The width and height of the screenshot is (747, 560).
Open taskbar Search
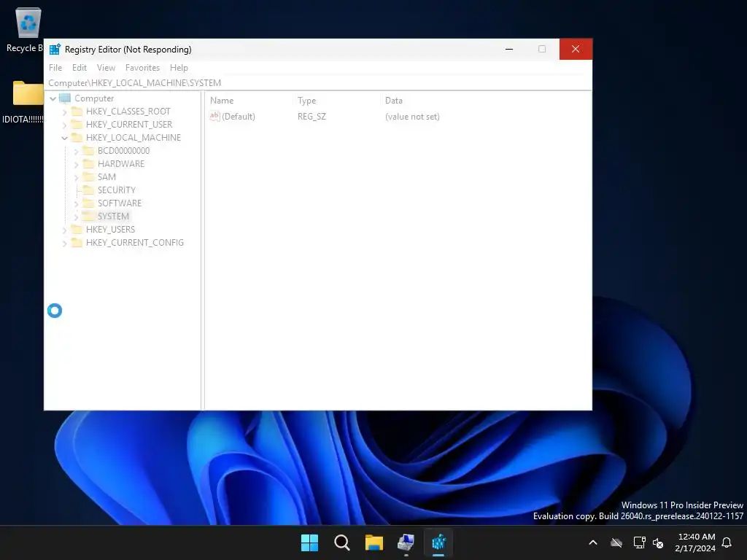pyautogui.click(x=342, y=542)
